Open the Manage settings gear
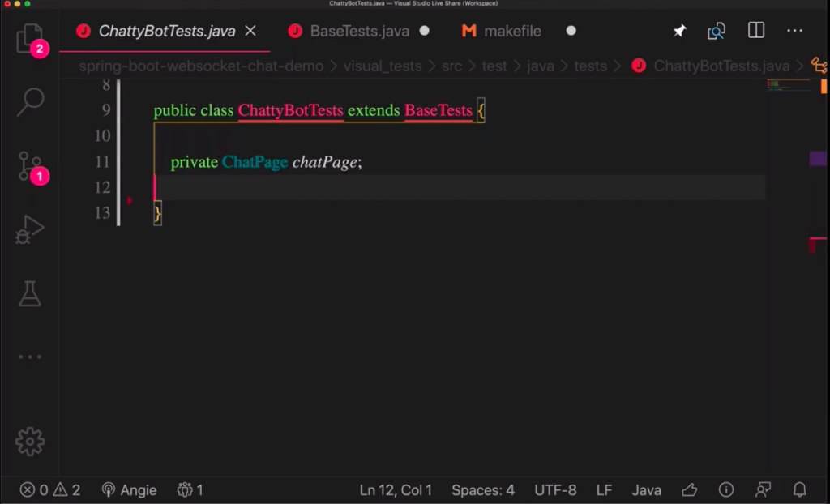Screen dimensions: 830x504 (30, 441)
